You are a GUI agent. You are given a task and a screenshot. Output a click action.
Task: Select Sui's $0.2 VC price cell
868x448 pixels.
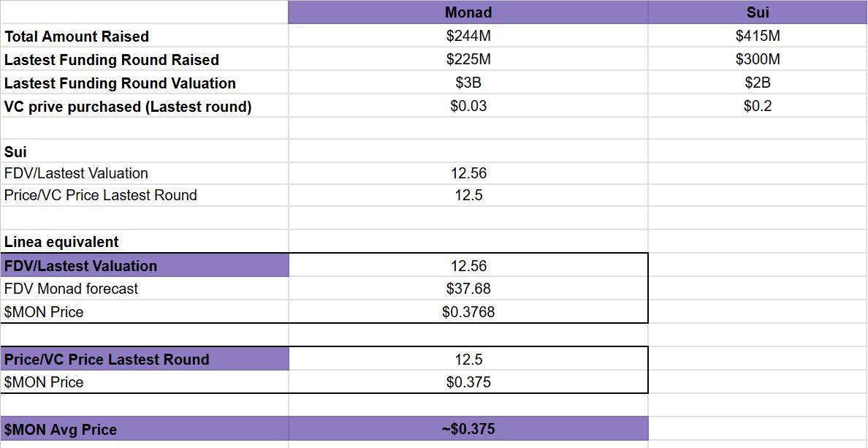(x=758, y=106)
